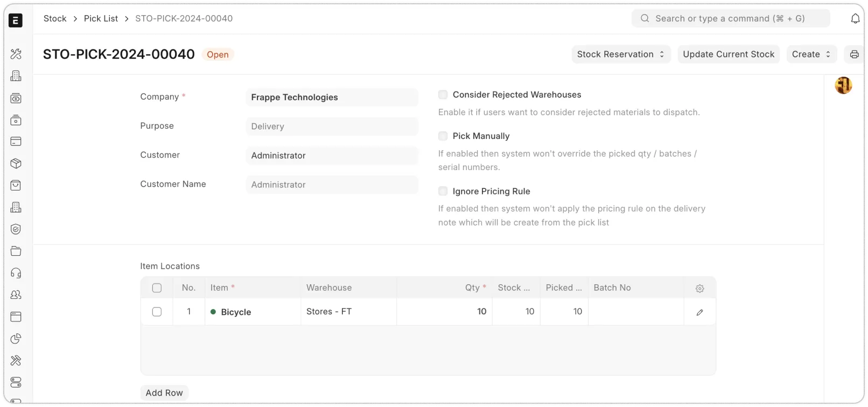Open the grid column settings gear
868x407 pixels.
pyautogui.click(x=699, y=289)
